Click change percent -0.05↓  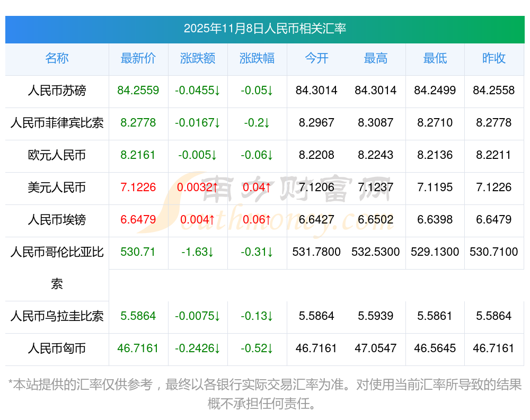(x=257, y=90)
